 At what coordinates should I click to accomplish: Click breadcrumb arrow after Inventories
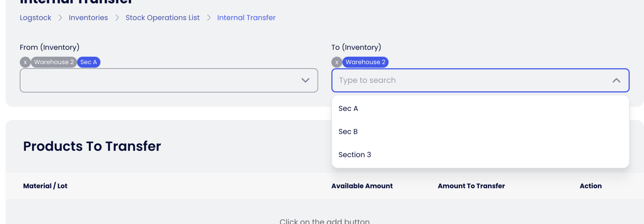pyautogui.click(x=117, y=18)
